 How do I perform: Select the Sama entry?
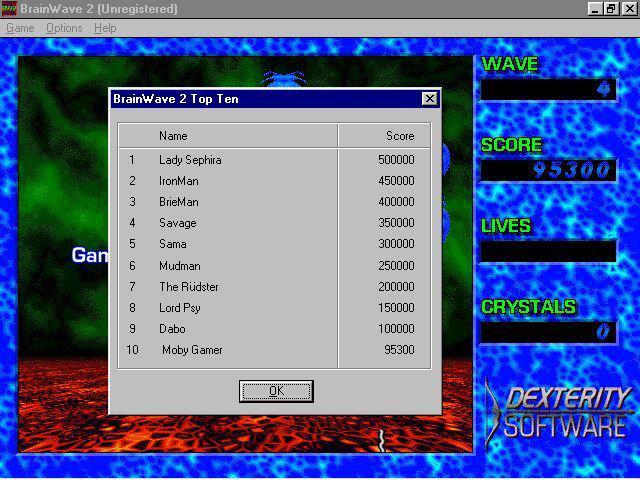(173, 244)
